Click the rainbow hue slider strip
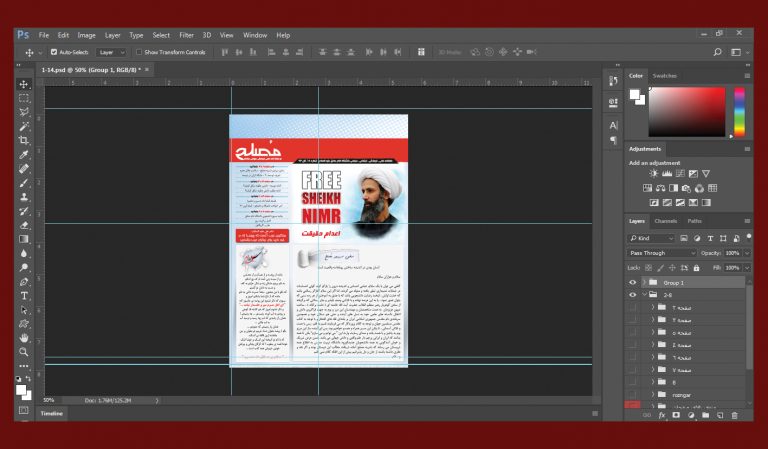This screenshot has height=449, width=768. click(x=739, y=111)
